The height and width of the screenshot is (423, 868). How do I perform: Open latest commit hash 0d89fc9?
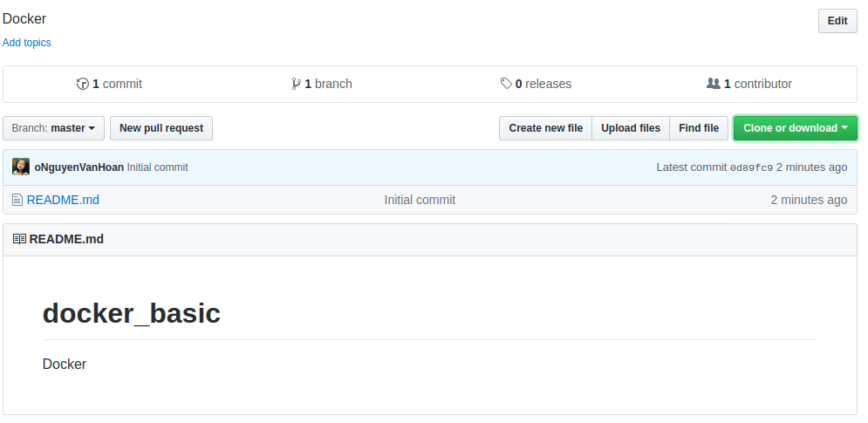pos(751,167)
